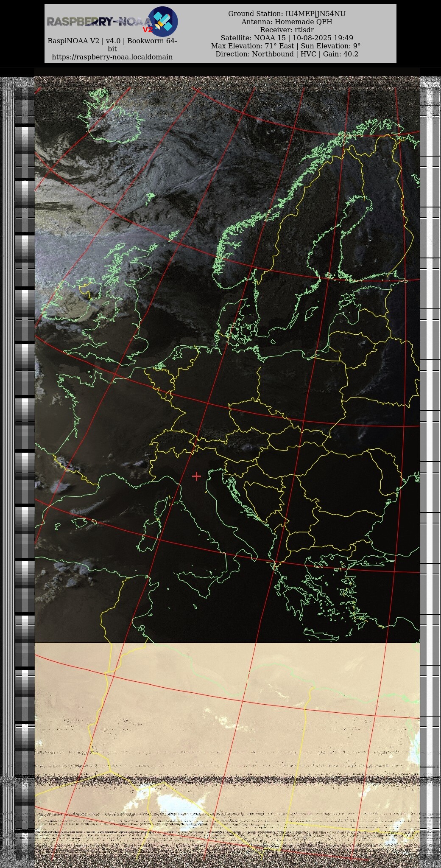Select the 'RaspiNOAA V2 | v4.0 | Bookworm 64-bit' text
Image resolution: width=441 pixels, height=868 pixels.
click(112, 45)
